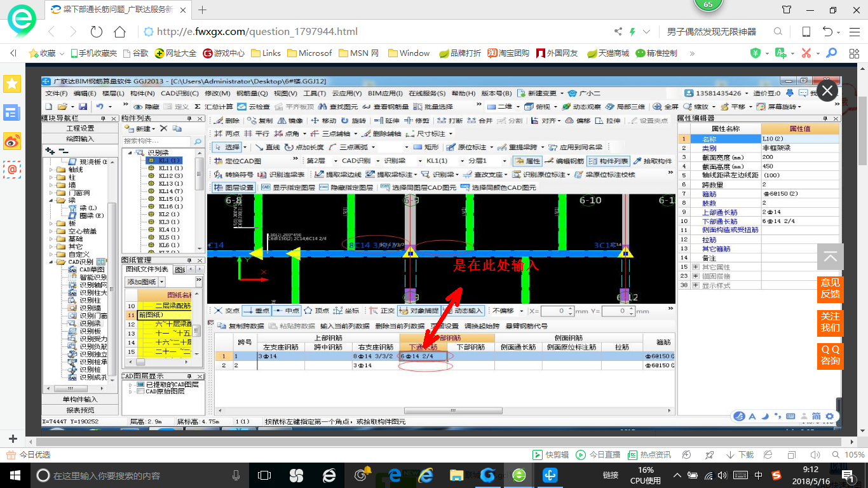This screenshot has height=488, width=868.
Task: Select the 偏移 offset tool
Action: [578, 121]
